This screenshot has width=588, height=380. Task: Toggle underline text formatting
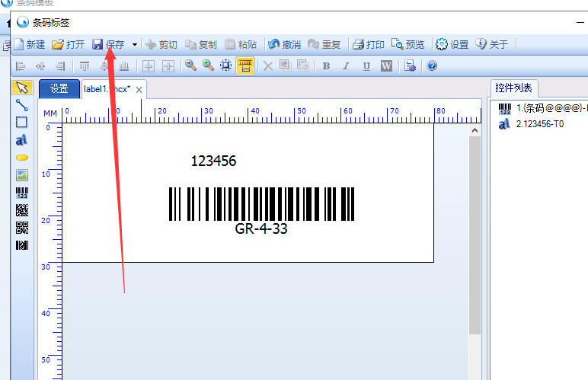click(x=366, y=66)
